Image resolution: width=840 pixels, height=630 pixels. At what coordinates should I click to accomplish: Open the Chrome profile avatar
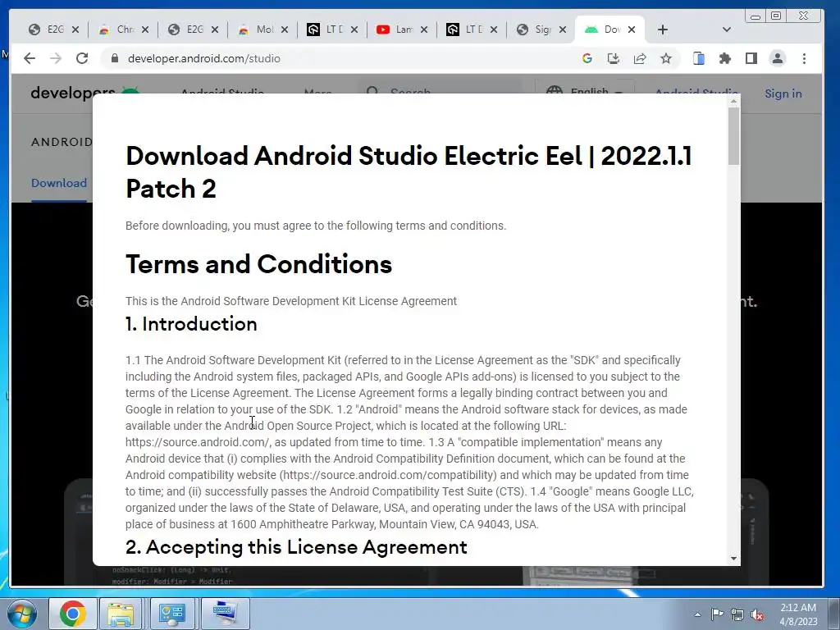click(x=778, y=58)
